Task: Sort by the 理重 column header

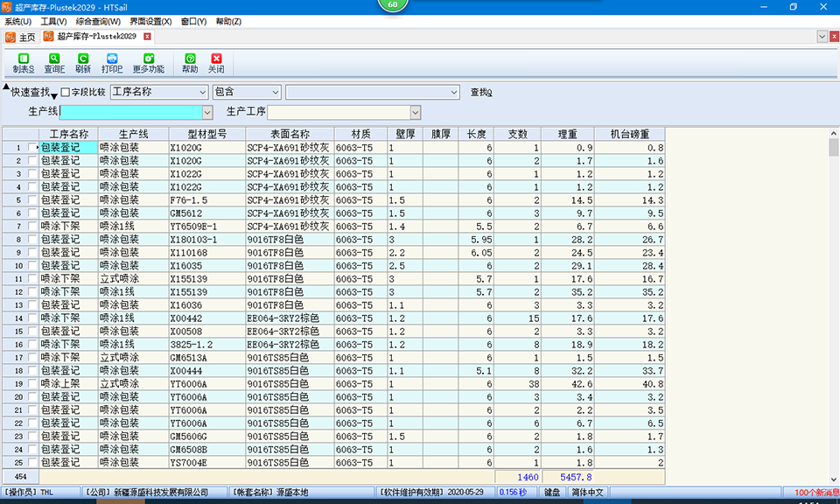Action: 568,134
